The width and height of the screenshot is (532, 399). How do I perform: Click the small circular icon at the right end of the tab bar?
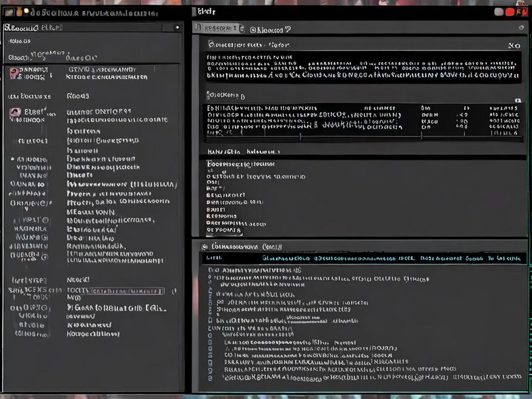(x=521, y=27)
